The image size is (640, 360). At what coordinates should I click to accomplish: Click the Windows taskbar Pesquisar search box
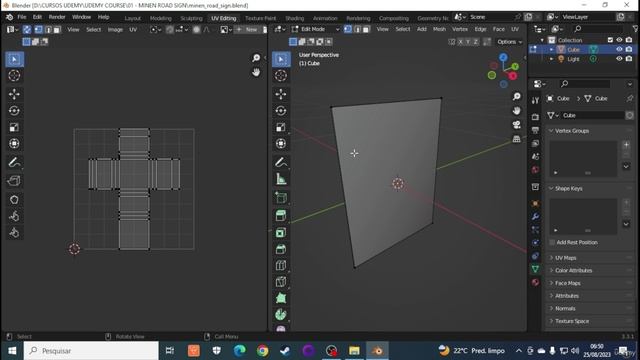coord(91,351)
